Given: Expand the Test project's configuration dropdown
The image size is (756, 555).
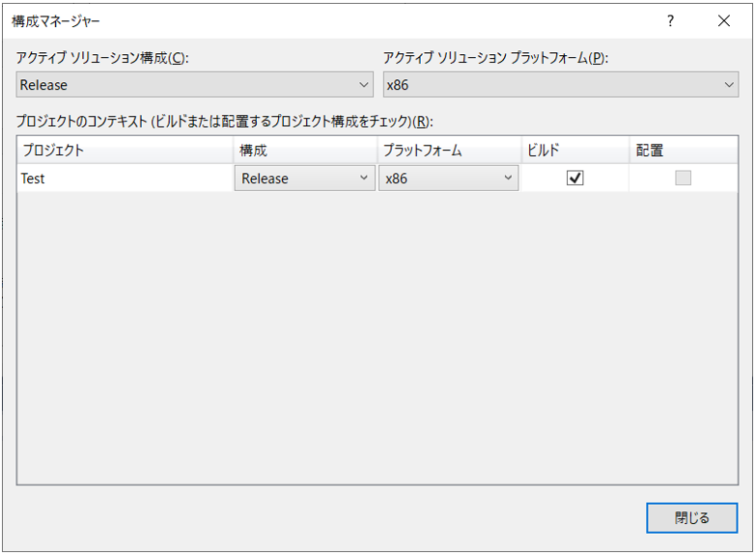Looking at the screenshot, I should pyautogui.click(x=305, y=179).
